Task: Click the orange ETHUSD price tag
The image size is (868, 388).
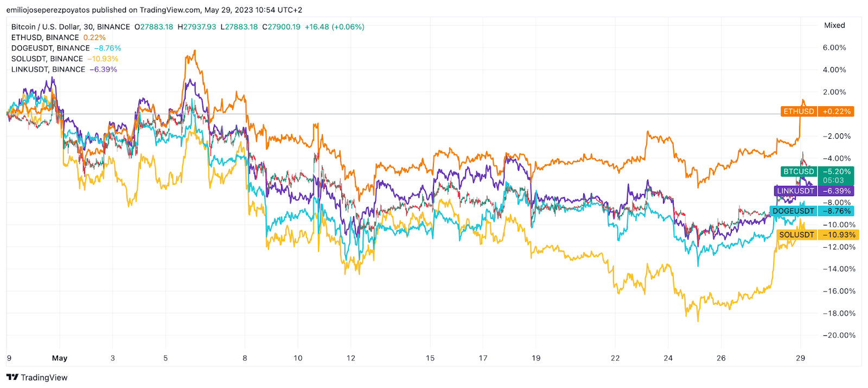Action: tap(799, 112)
